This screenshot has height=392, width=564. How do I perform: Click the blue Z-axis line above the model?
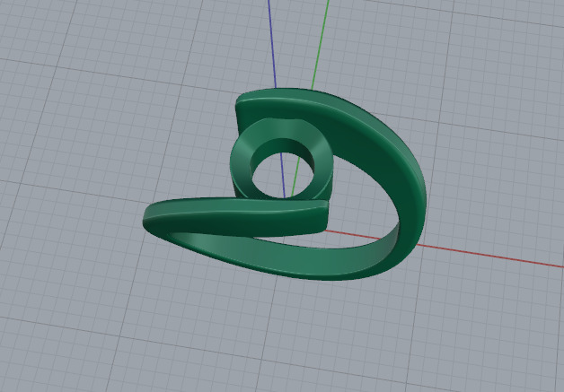(x=272, y=43)
